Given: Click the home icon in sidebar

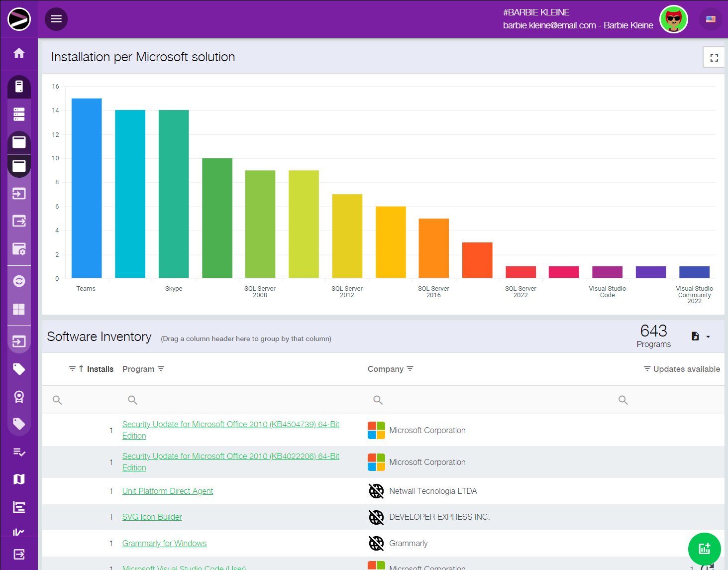Looking at the screenshot, I should (x=19, y=53).
